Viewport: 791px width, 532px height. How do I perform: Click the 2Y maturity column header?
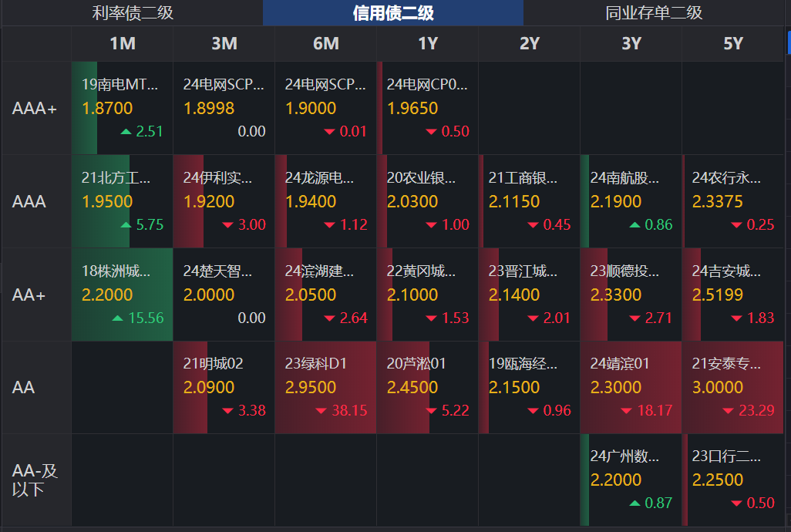pyautogui.click(x=530, y=44)
